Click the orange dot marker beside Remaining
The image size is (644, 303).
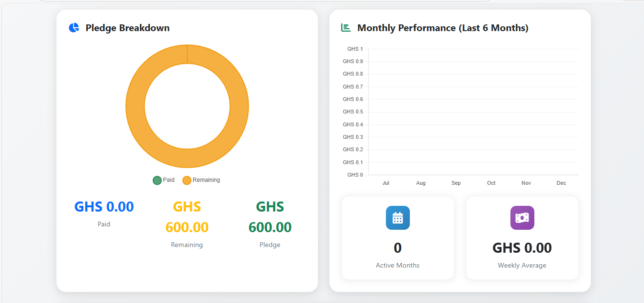tap(186, 180)
